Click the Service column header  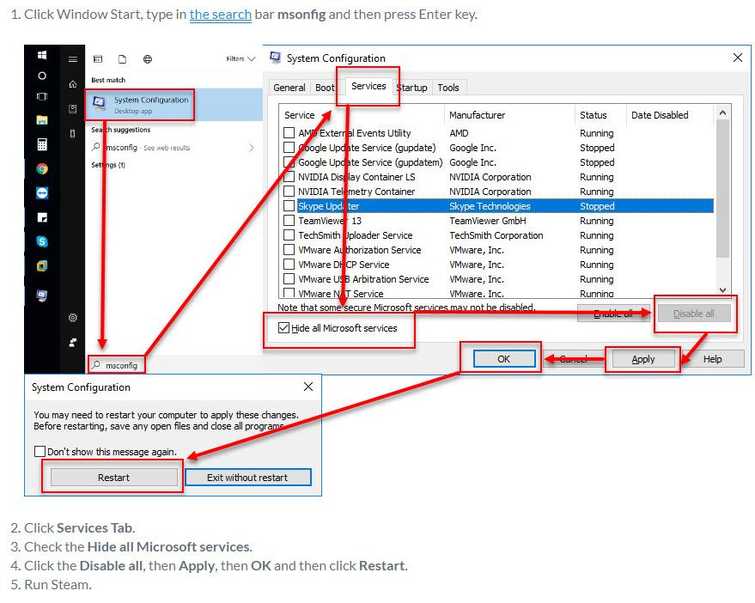[x=362, y=115]
